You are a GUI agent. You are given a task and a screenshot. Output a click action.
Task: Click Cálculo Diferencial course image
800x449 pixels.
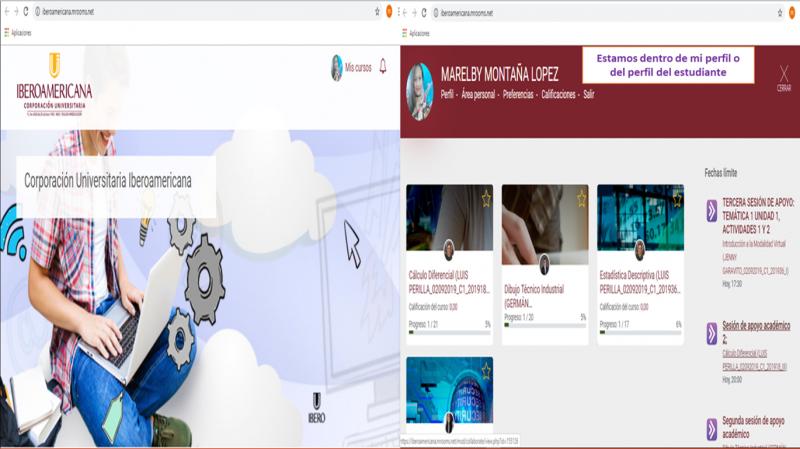point(449,217)
